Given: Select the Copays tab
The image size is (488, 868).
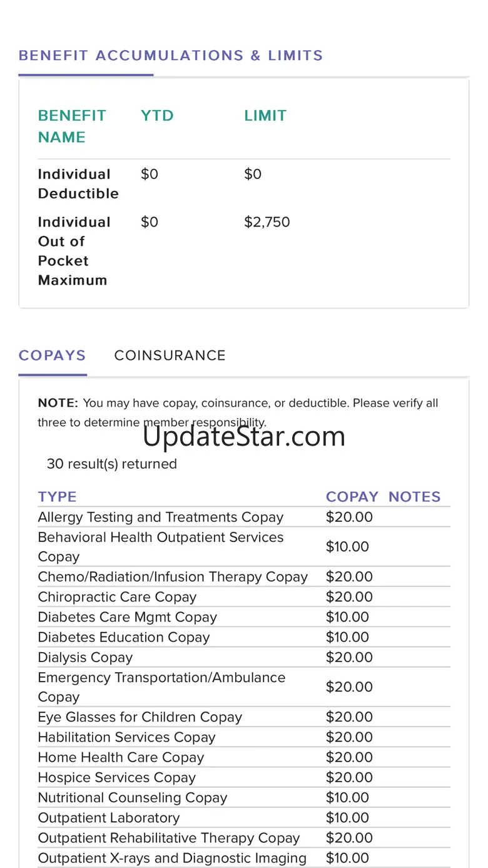Looking at the screenshot, I should click(53, 355).
